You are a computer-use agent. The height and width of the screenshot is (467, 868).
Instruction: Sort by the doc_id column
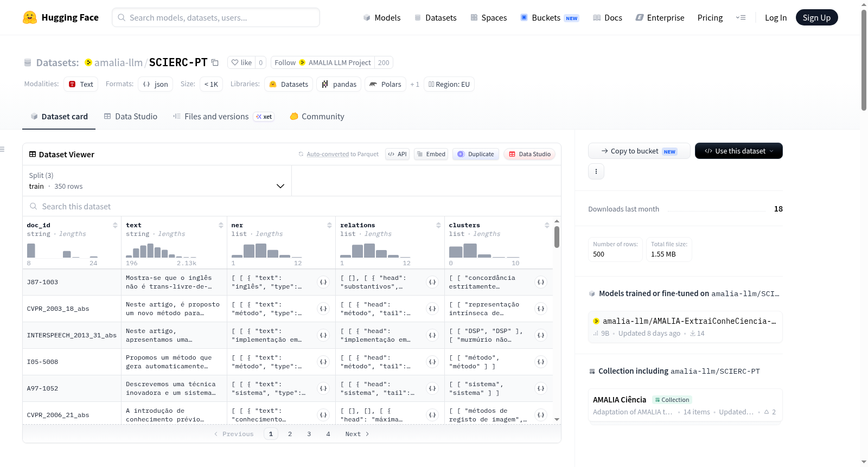115,225
